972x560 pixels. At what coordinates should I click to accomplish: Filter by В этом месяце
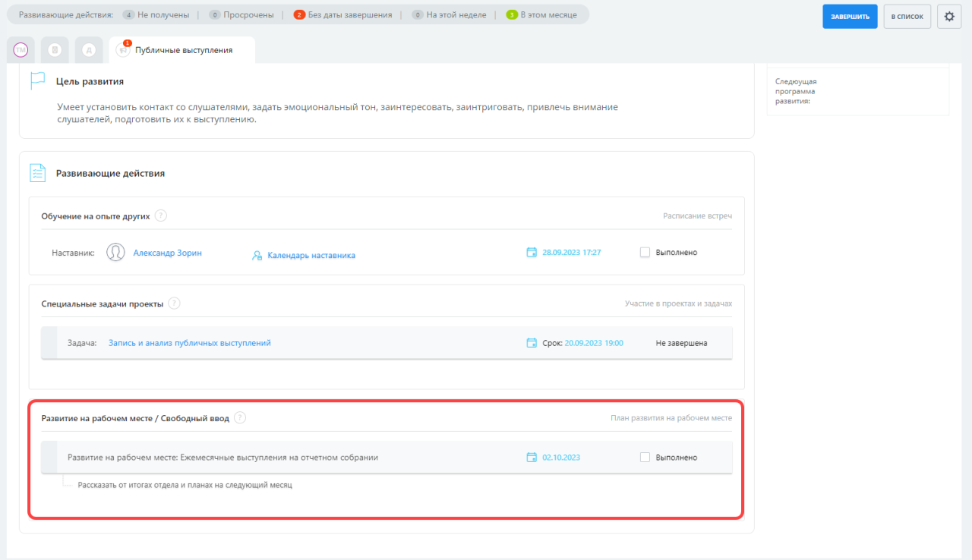tap(541, 14)
